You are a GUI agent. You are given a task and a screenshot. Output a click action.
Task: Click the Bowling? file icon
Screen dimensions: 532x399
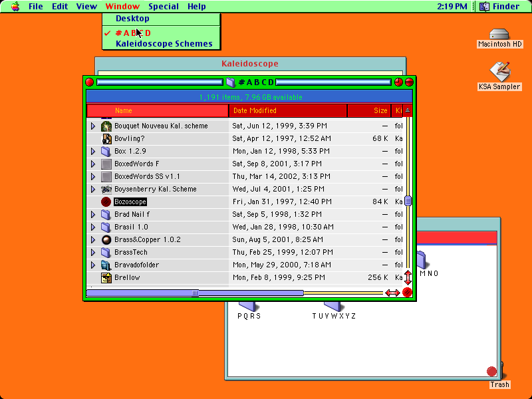(x=106, y=138)
